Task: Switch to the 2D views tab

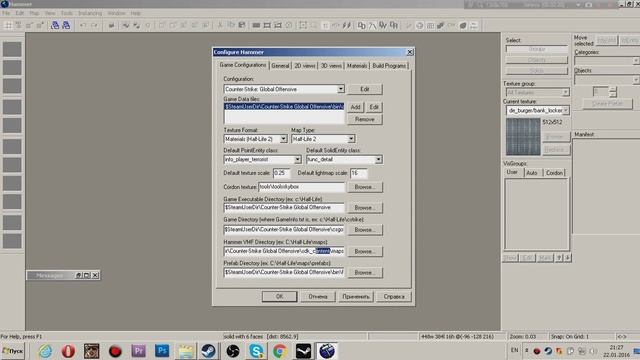Action: [305, 66]
